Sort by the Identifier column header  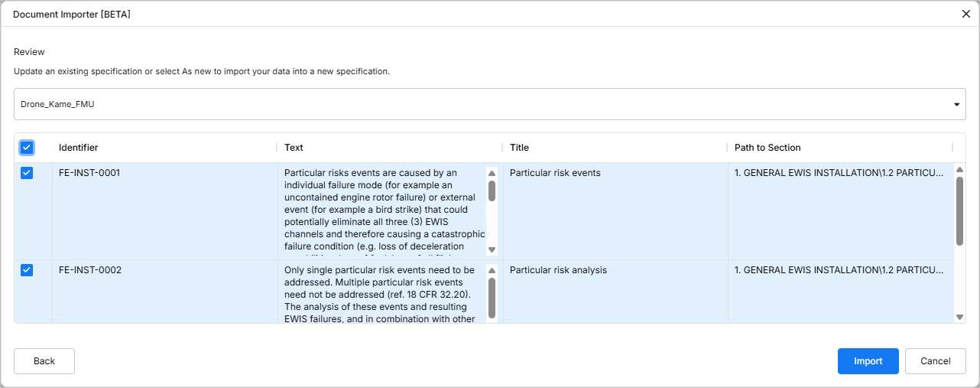coord(79,148)
